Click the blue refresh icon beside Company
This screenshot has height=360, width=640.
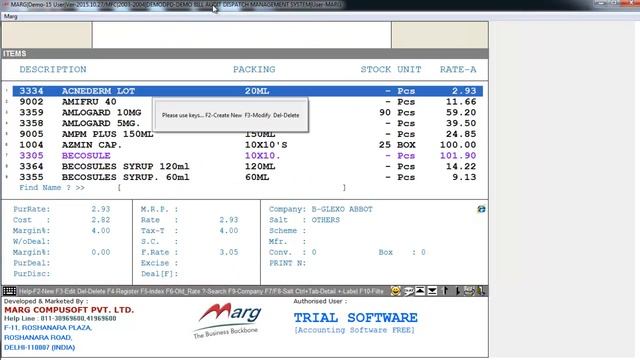tap(482, 209)
